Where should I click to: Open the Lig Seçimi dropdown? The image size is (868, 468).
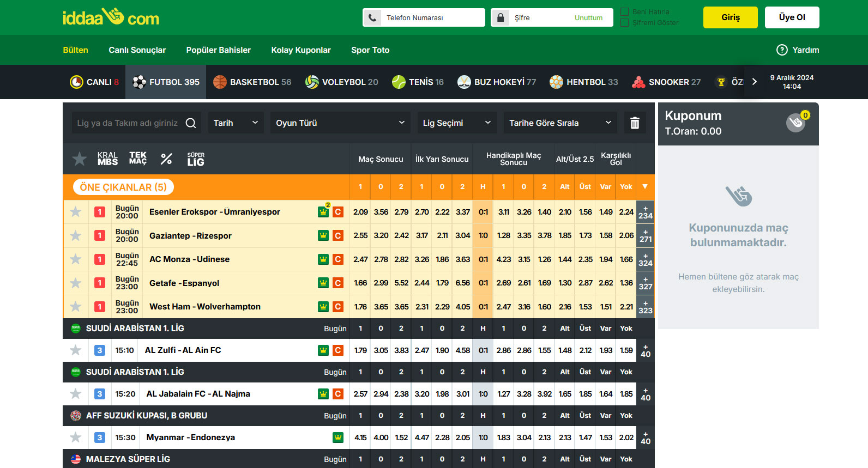tap(457, 123)
